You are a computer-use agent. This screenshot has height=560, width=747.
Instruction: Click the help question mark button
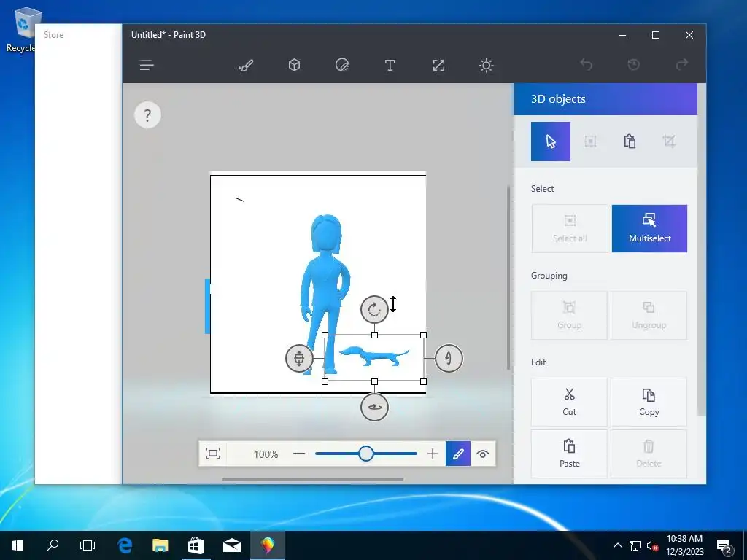[x=147, y=114]
